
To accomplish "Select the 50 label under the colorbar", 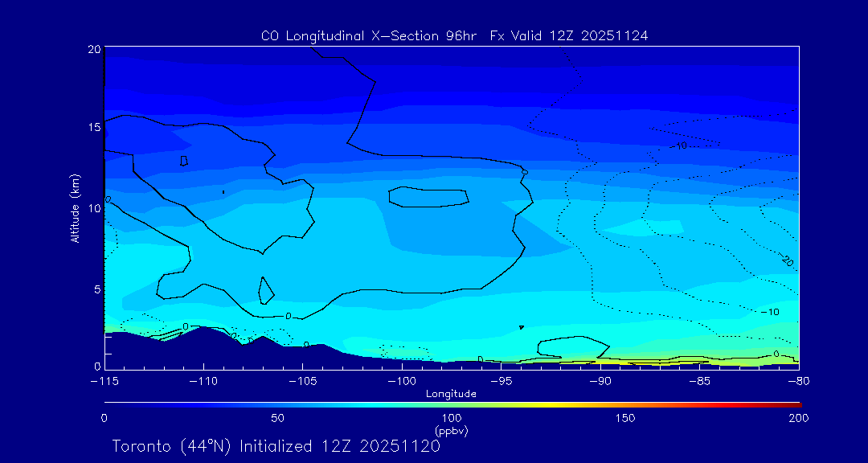I will click(x=277, y=418).
